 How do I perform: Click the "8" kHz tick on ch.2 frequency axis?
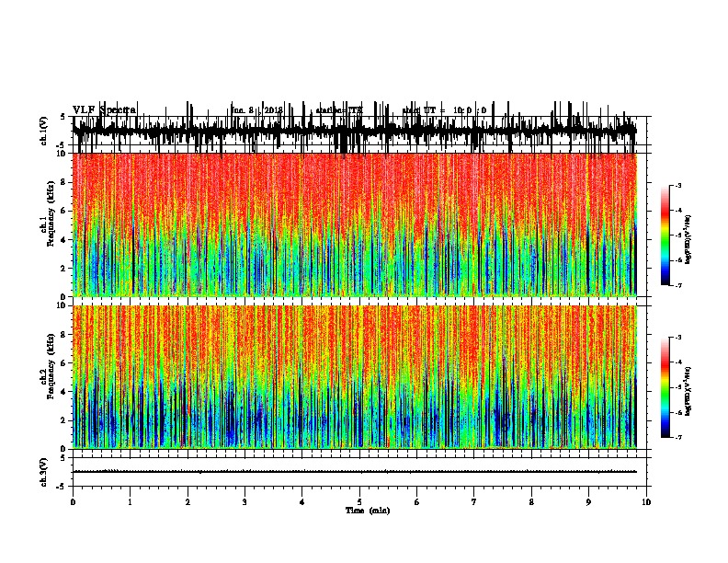(x=64, y=335)
